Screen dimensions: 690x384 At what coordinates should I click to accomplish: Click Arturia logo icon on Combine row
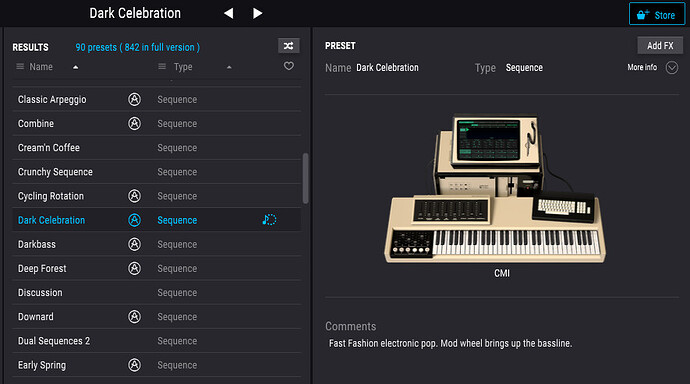(134, 124)
